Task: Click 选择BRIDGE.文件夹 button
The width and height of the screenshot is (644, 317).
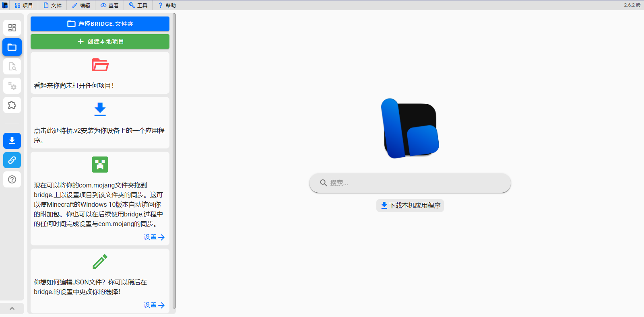Action: (x=100, y=24)
